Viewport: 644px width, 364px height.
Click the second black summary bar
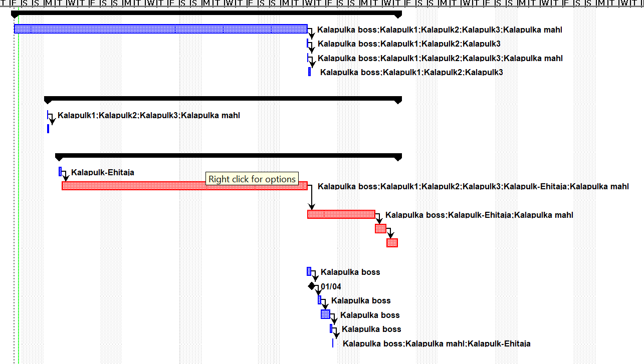[x=223, y=99]
